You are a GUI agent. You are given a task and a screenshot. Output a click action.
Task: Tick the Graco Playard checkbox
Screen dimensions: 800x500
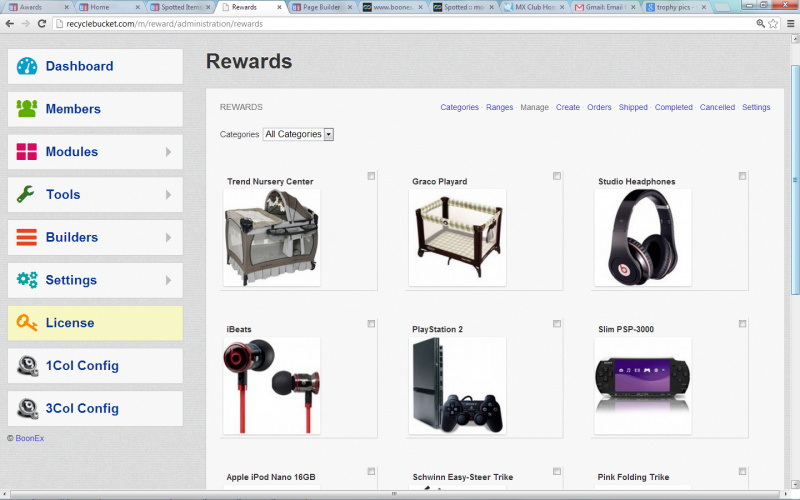[557, 176]
